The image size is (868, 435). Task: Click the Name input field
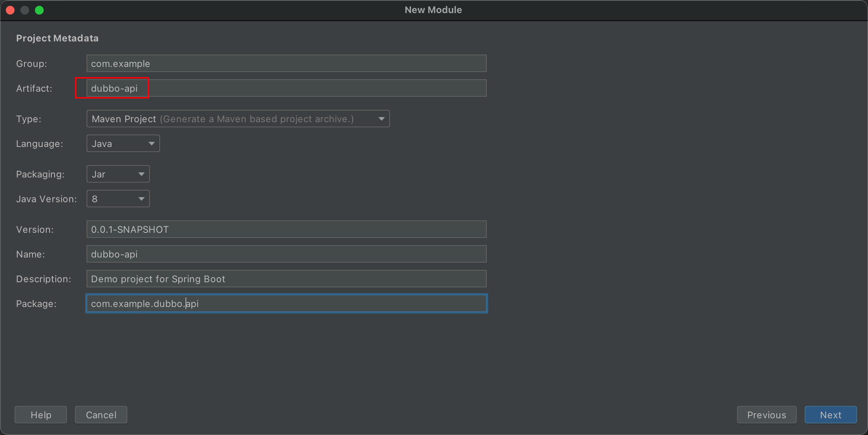click(x=286, y=254)
